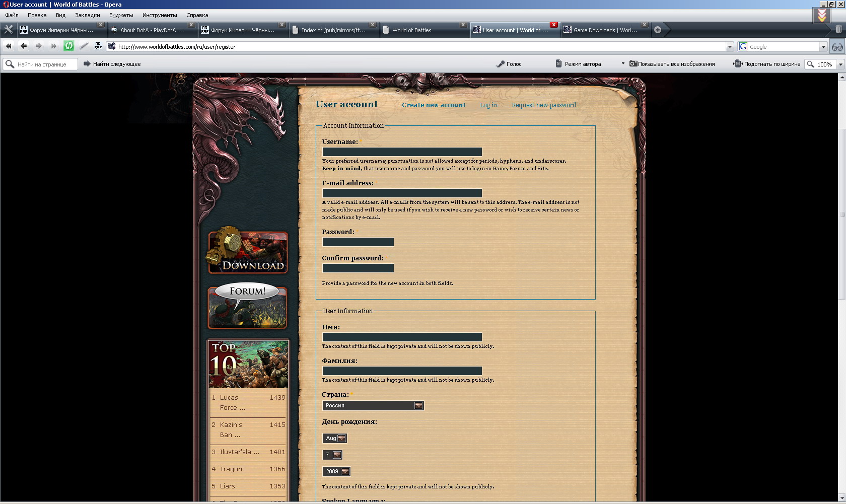Screen dimensions: 846x504
Task: Click the Rewind navigation button
Action: (x=9, y=46)
